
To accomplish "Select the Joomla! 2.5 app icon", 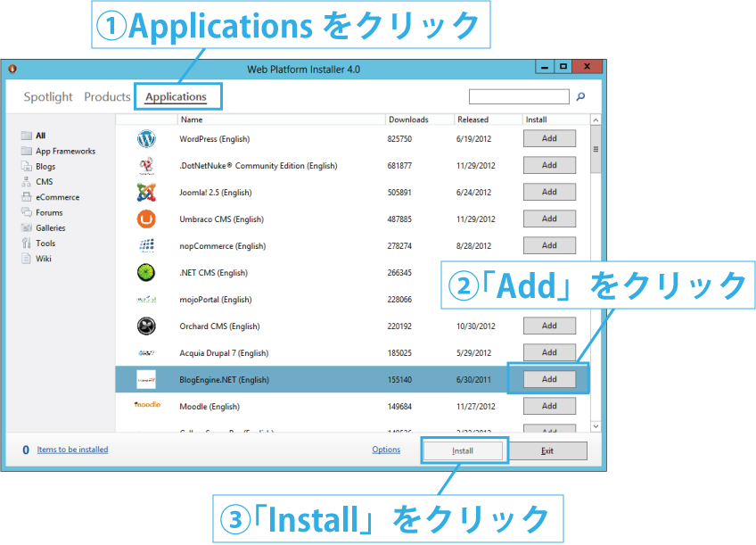I will [x=146, y=193].
